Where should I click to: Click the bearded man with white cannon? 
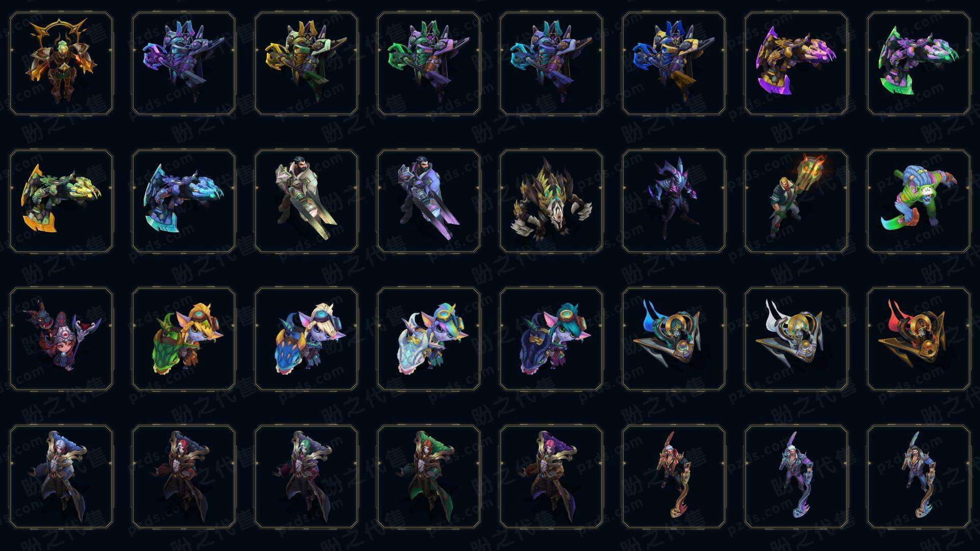tap(306, 201)
